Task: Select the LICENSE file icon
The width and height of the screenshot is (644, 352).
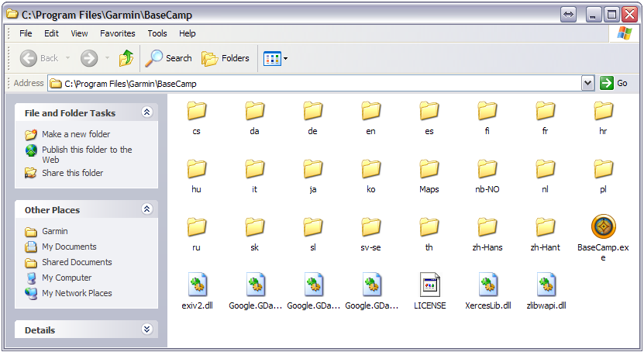Action: pyautogui.click(x=429, y=285)
